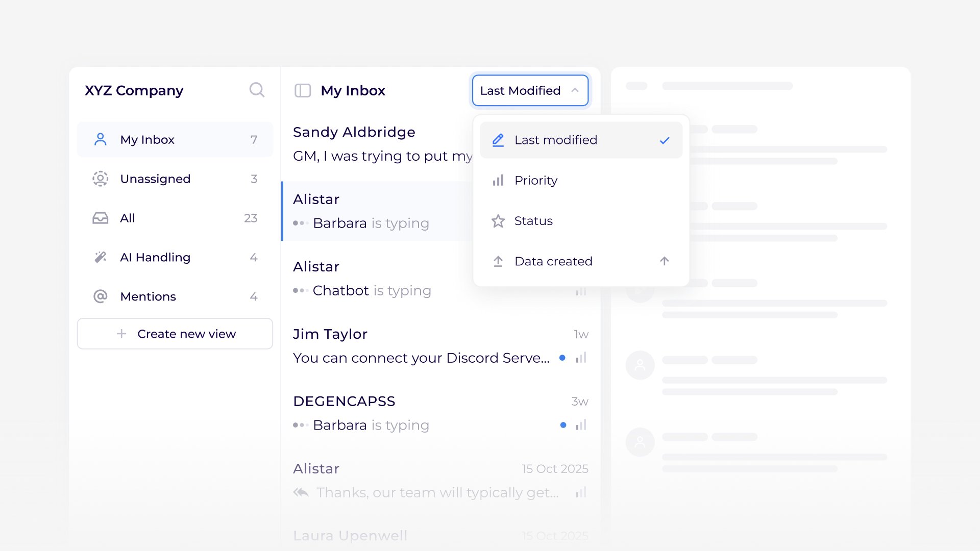
Task: Click the pencil icon beside Last modified
Action: [498, 140]
